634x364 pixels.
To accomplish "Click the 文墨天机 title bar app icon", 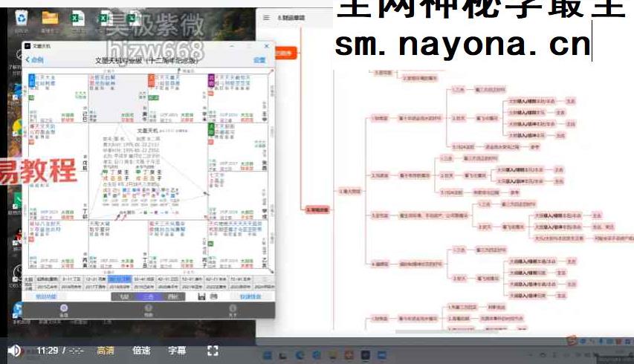I will coord(28,46).
